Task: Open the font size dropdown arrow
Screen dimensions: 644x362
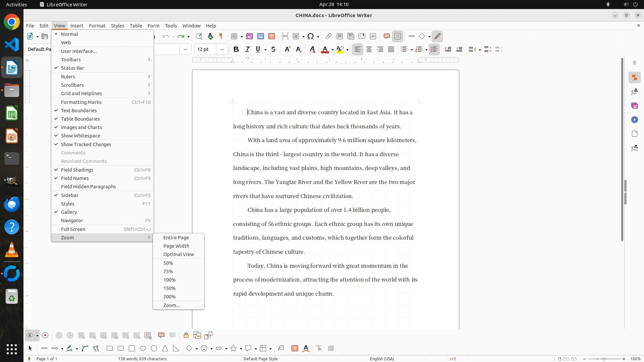Action: (x=222, y=50)
